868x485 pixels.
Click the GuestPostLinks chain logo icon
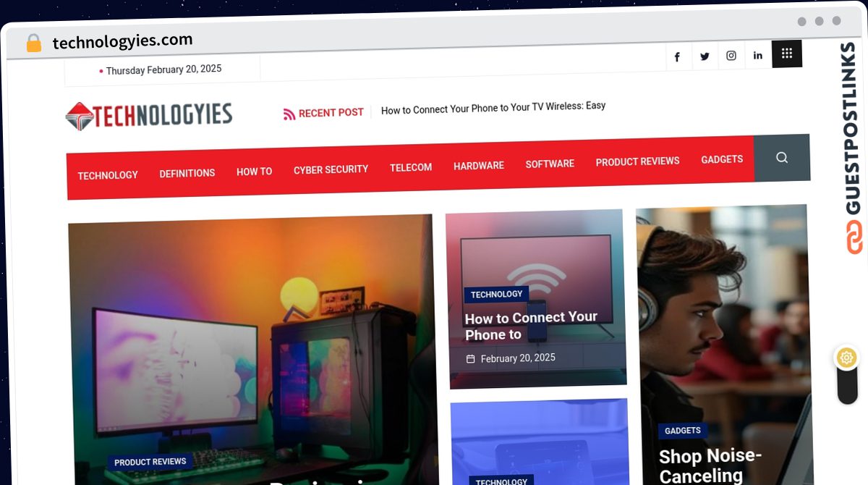click(x=854, y=237)
